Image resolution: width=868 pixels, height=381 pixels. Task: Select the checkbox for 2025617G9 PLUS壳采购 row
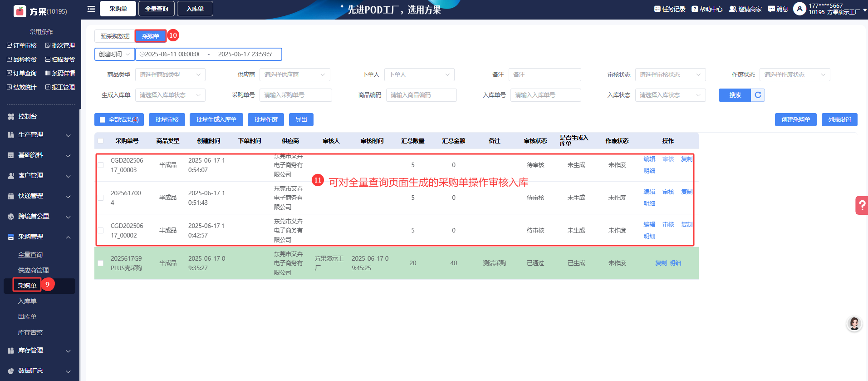point(101,263)
